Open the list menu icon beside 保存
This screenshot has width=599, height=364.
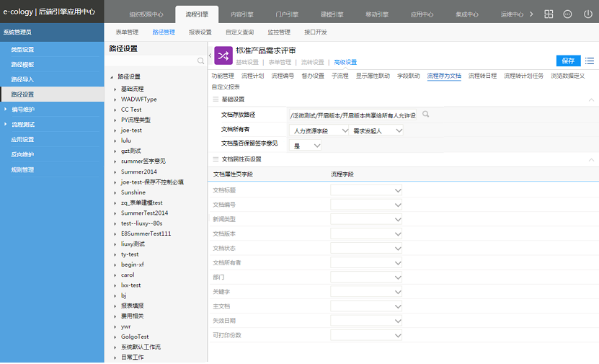(x=590, y=61)
